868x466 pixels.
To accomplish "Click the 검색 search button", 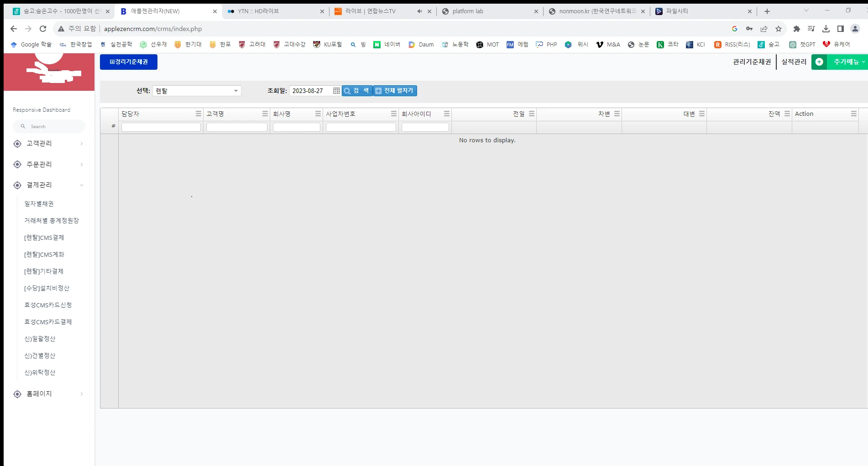I will click(357, 91).
